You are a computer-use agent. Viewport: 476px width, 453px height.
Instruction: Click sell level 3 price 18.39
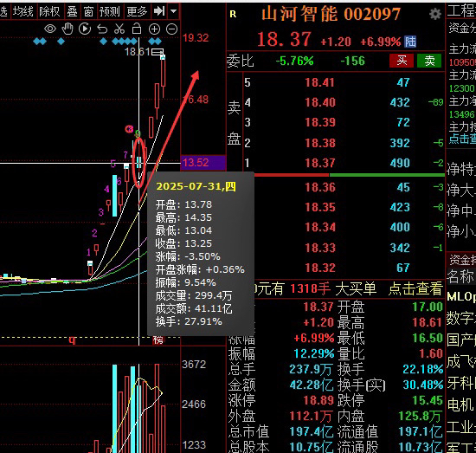320,122
